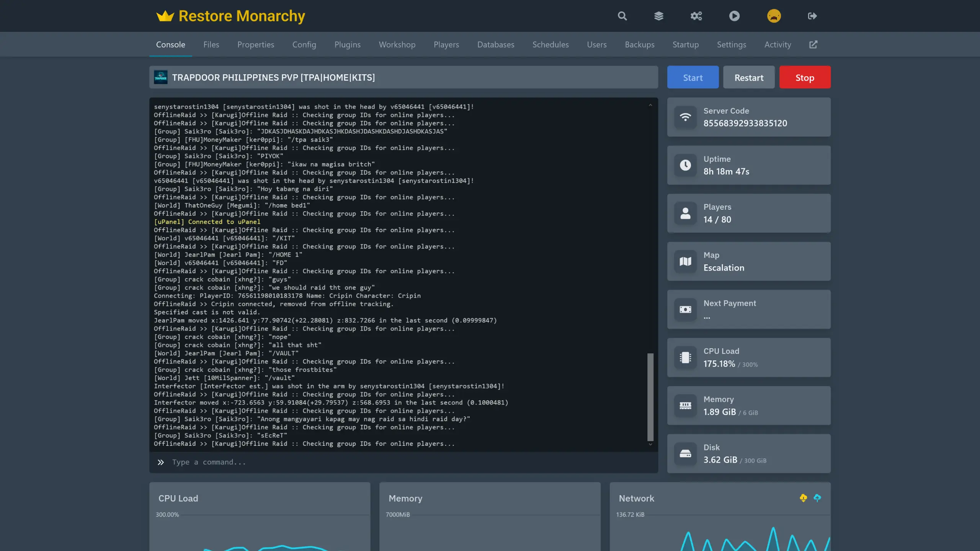Click the blue Start button
Viewport: 980px width, 551px height.
pyautogui.click(x=693, y=77)
